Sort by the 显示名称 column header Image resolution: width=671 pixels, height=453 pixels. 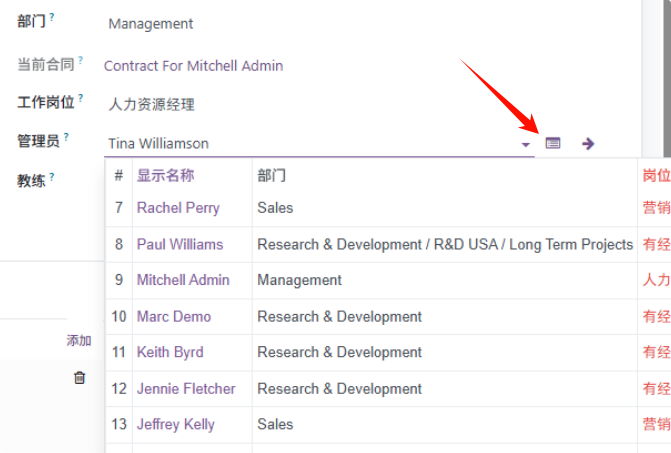[x=166, y=175]
